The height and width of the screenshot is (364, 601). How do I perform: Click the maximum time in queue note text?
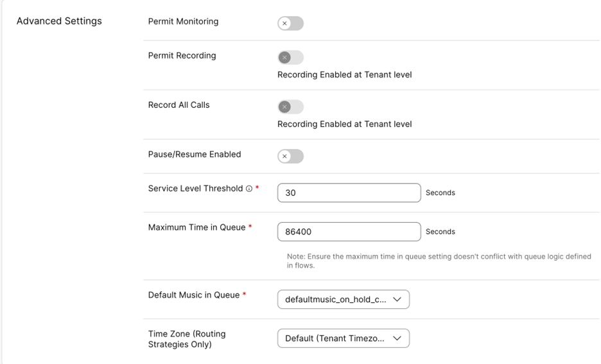(x=439, y=261)
